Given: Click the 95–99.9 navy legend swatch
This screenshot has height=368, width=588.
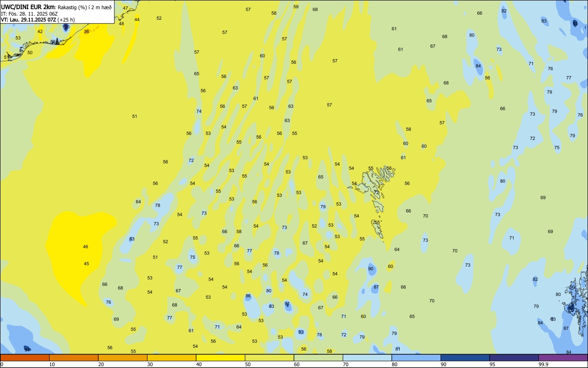Looking at the screenshot, I should coord(514,357).
